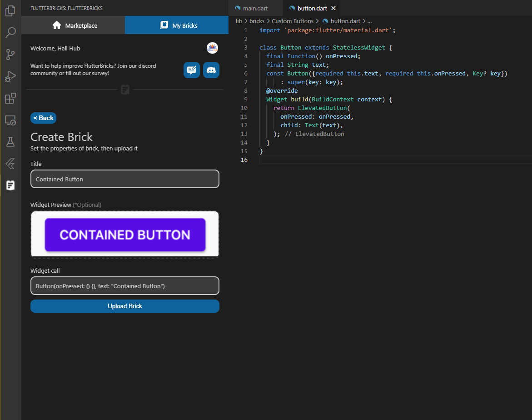Select the Flutter sidebar icon
The width and height of the screenshot is (532, 420).
(x=10, y=164)
